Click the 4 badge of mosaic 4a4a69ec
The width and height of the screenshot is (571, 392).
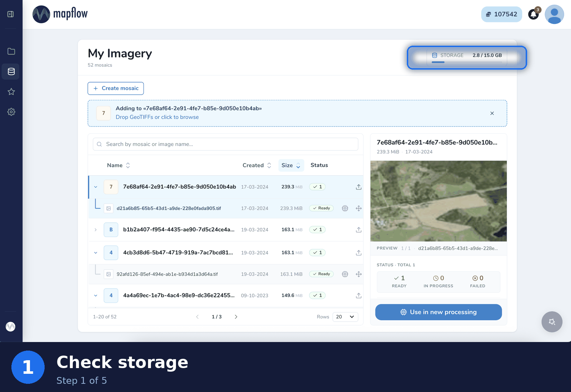click(x=111, y=296)
